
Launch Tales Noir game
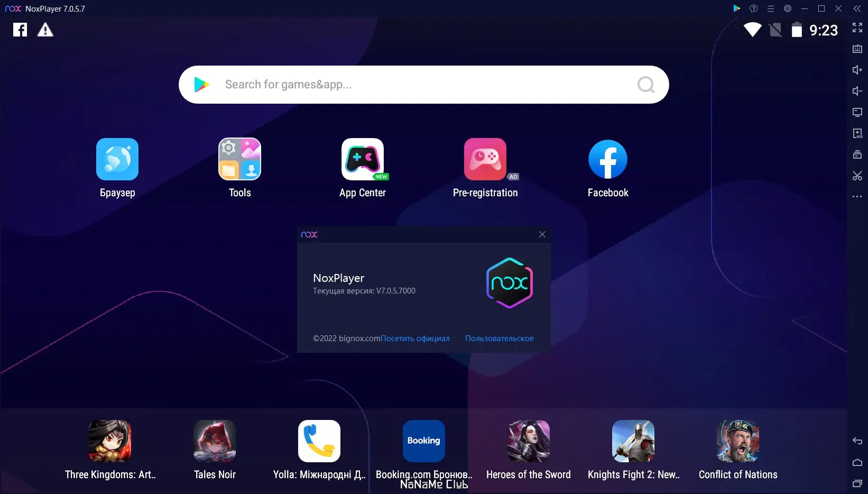(x=215, y=441)
